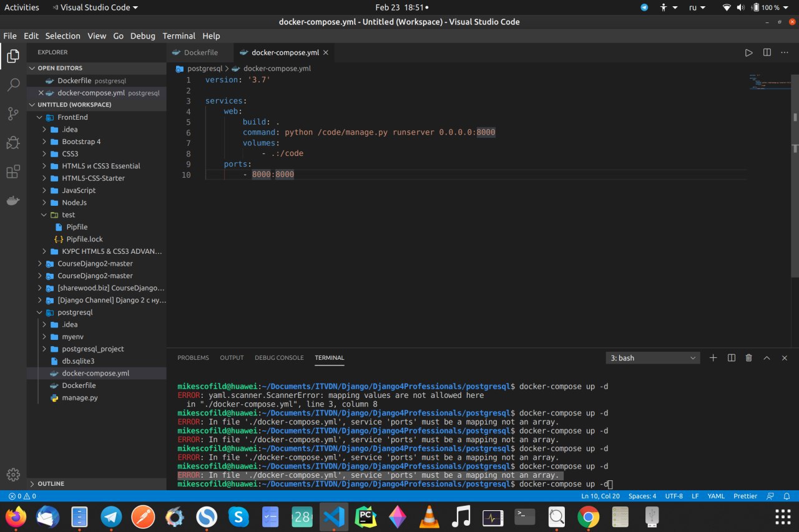Viewport: 799px width, 532px height.
Task: Open the Terminal menu
Action: (179, 36)
